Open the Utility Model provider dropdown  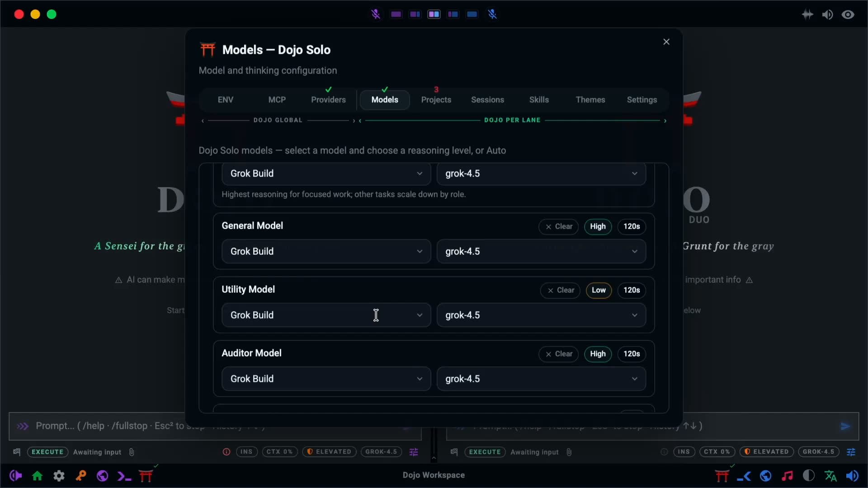coord(326,315)
